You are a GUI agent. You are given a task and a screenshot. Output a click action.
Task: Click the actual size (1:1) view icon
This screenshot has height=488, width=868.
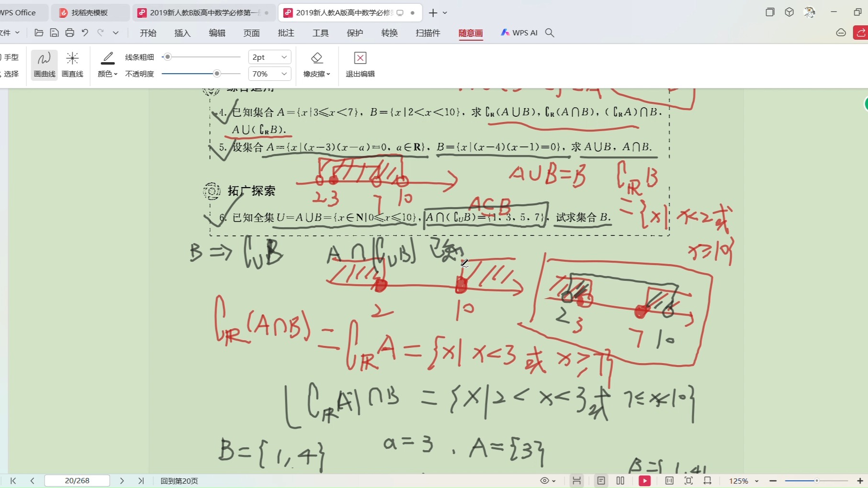point(669,481)
